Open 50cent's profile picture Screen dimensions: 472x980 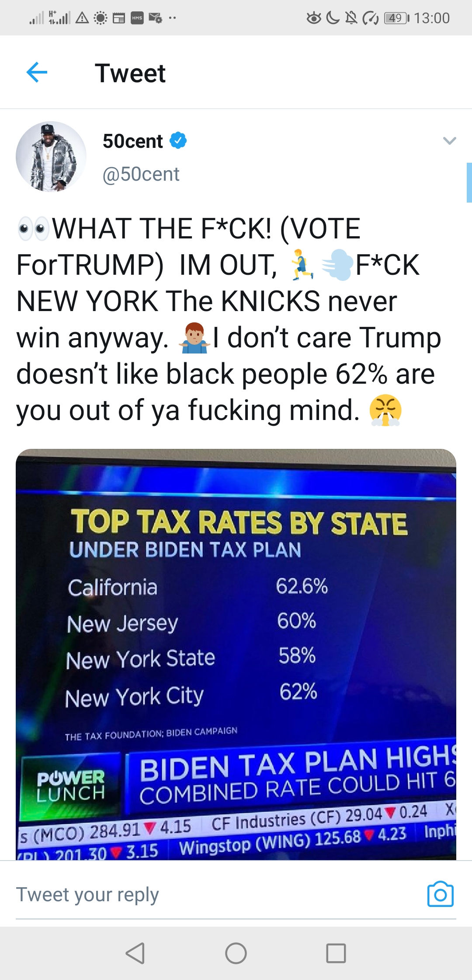point(51,156)
